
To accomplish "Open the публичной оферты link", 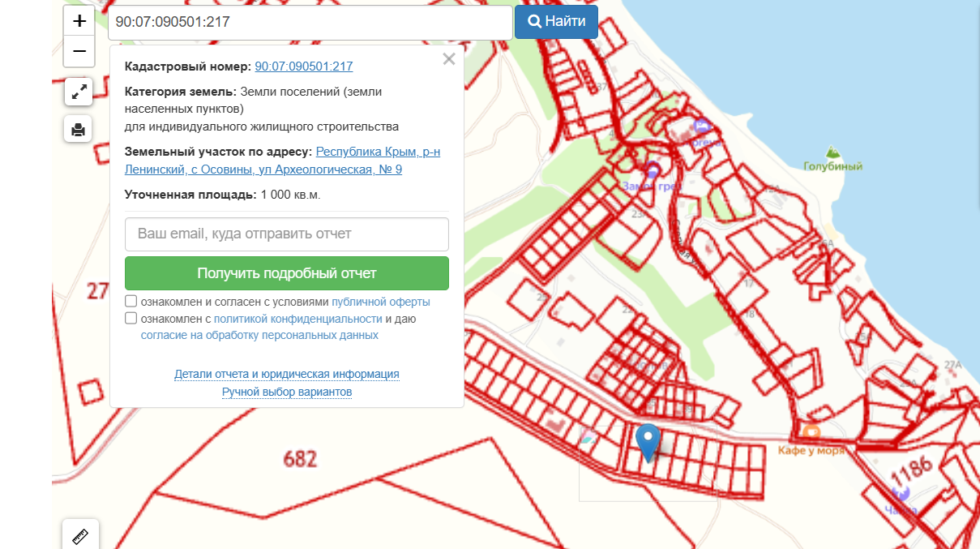I will click(x=381, y=302).
